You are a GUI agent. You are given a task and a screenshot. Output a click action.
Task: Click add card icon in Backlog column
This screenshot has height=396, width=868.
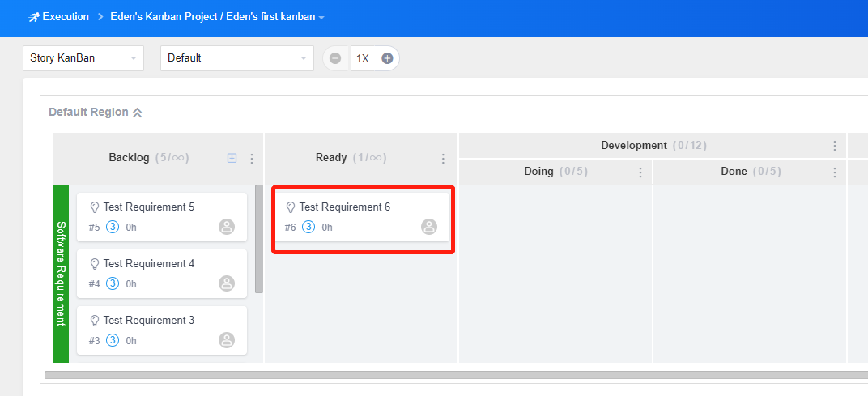point(232,158)
